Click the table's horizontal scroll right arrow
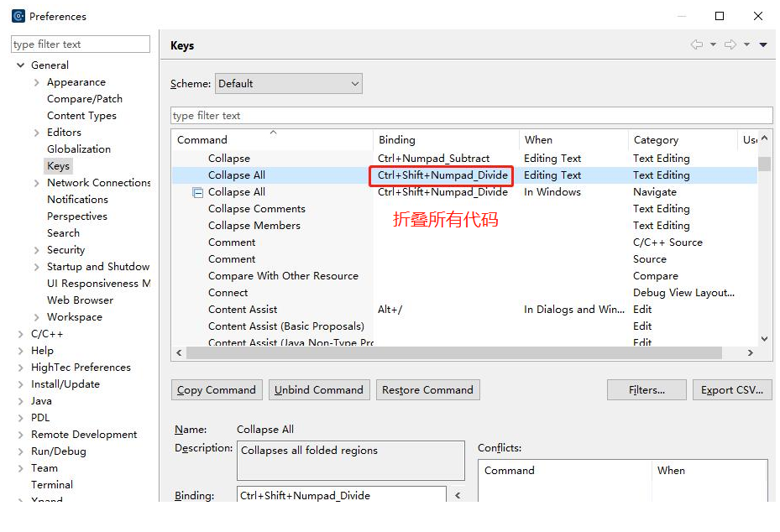 (x=750, y=353)
